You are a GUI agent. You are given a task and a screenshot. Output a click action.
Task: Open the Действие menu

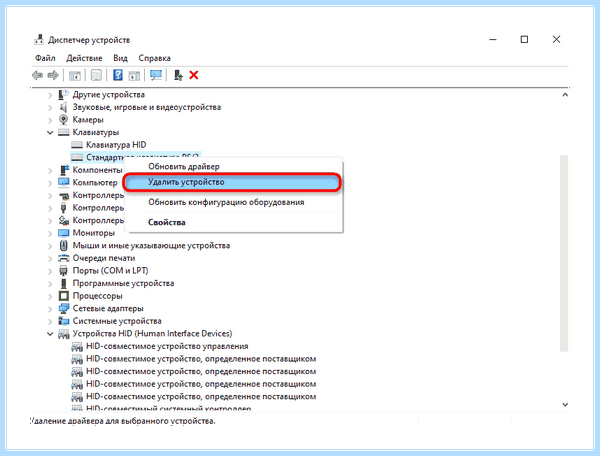[x=84, y=58]
